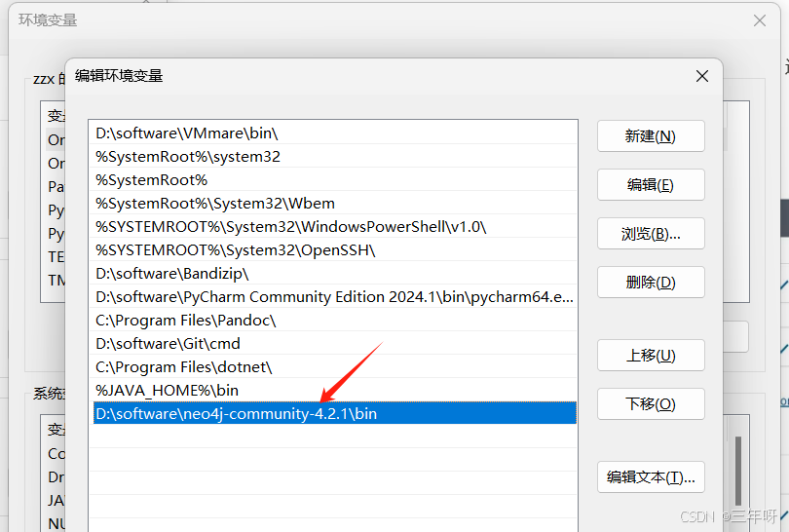The height and width of the screenshot is (532, 789).
Task: Click the 新建(N) button
Action: [x=651, y=135]
